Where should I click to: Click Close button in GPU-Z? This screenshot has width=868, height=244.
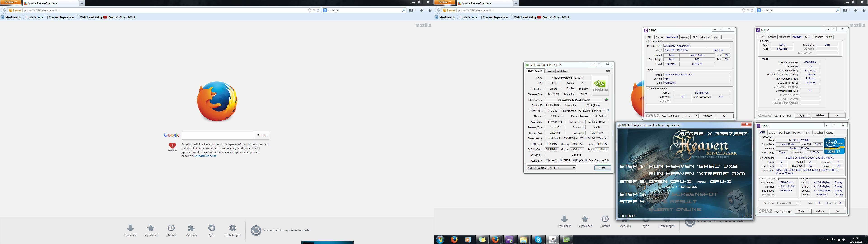[x=602, y=168]
